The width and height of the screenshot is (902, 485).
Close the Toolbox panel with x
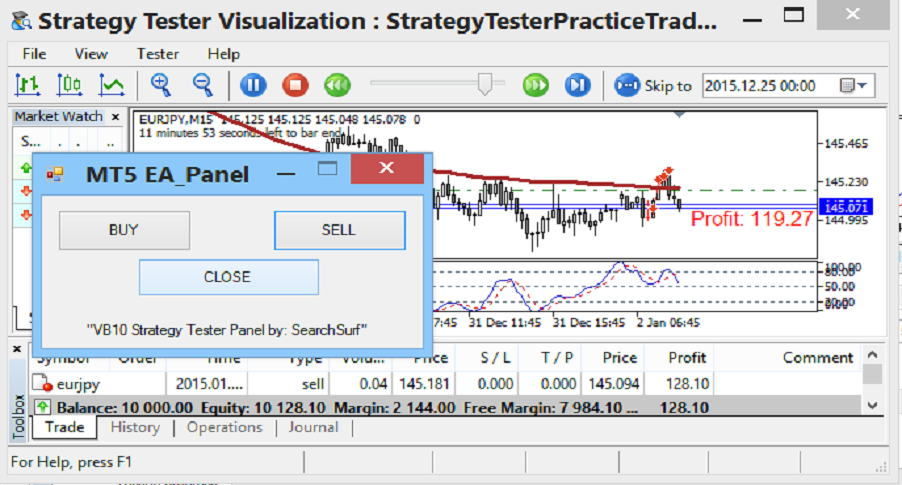17,349
